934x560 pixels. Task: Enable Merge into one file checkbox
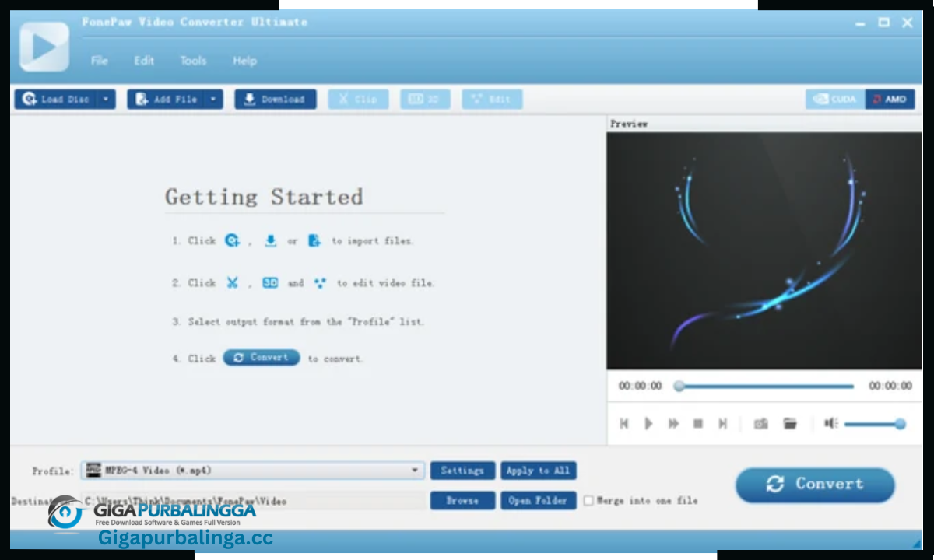(588, 501)
